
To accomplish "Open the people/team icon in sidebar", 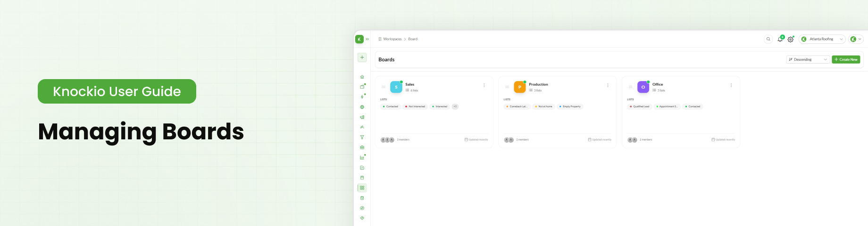I will [x=362, y=127].
